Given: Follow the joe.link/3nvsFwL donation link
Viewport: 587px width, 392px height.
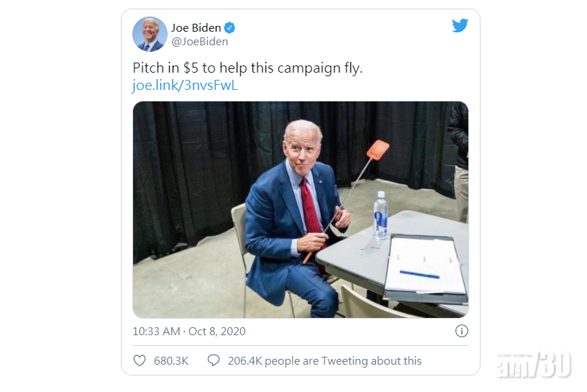Looking at the screenshot, I should 185,86.
